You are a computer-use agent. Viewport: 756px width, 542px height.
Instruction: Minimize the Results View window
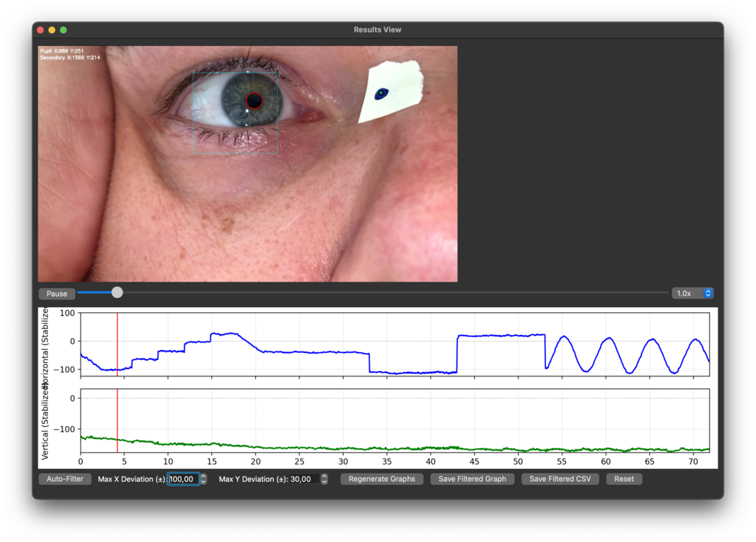52,30
